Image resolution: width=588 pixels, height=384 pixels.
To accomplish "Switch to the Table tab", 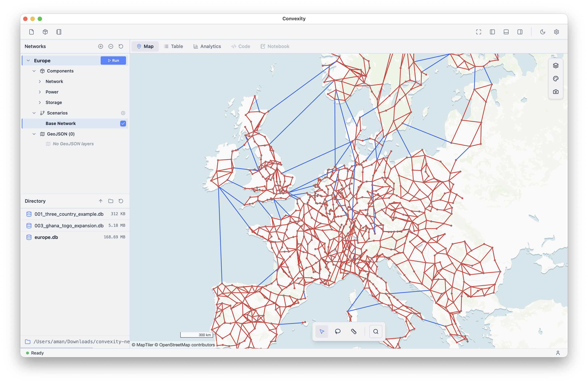I will (x=173, y=47).
